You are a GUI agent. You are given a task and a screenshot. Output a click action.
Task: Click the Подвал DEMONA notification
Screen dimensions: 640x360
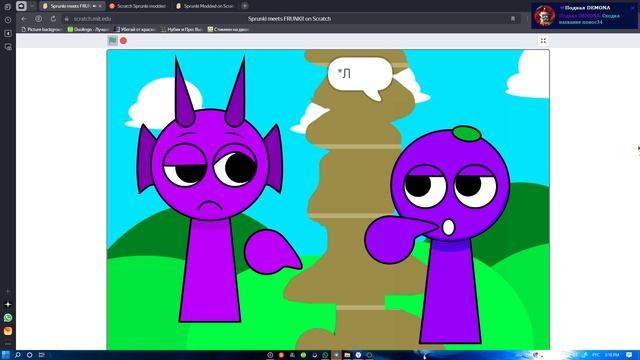[x=584, y=16]
